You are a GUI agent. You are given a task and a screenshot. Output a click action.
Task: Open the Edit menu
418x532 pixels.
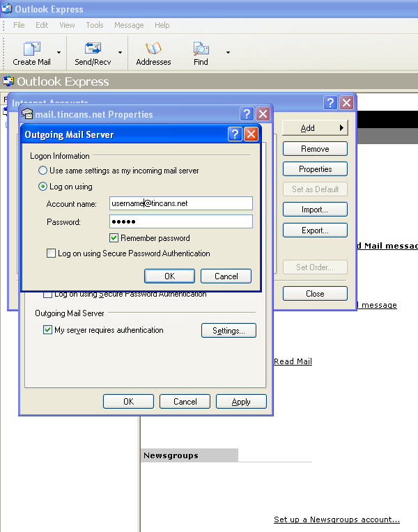click(42, 25)
